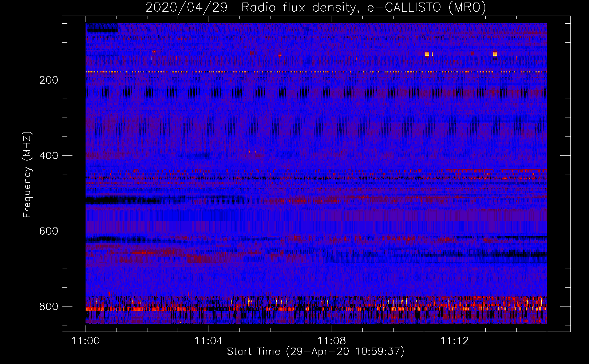
Task: Click the 11:00 time tick label
Action: 86,341
